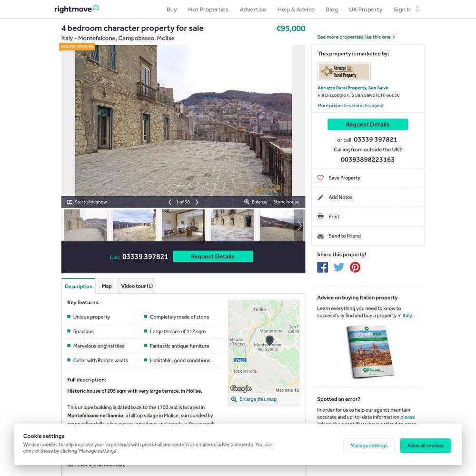
Task: Click the heart icon to save property
Action: coord(320,178)
